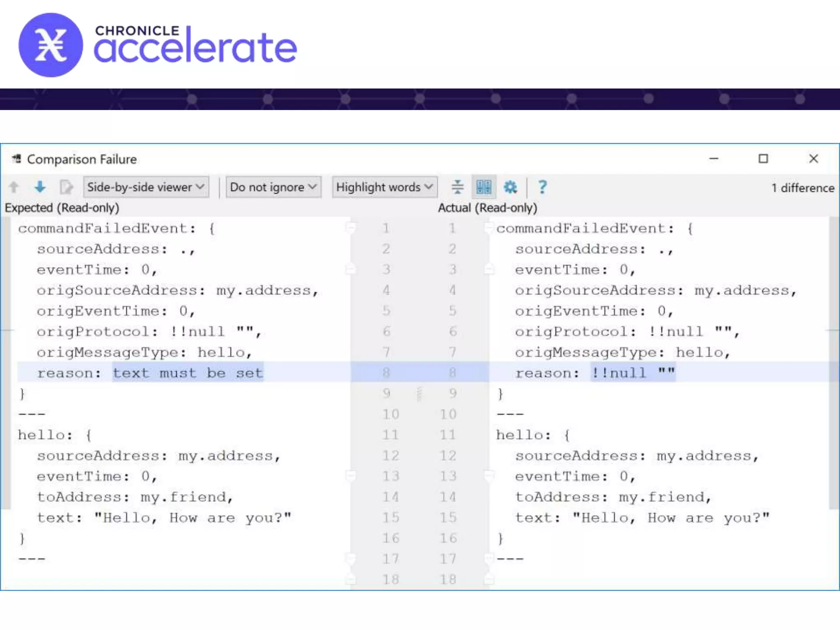Collapse commandFailedEvent block in Actual pane
Screen dimensions: 840x630
488,228
